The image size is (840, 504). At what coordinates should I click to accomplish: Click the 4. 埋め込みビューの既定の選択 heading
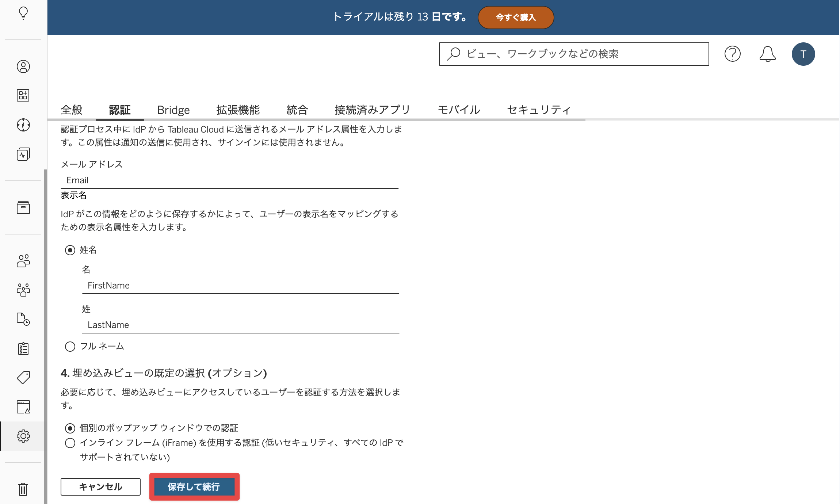click(x=164, y=373)
